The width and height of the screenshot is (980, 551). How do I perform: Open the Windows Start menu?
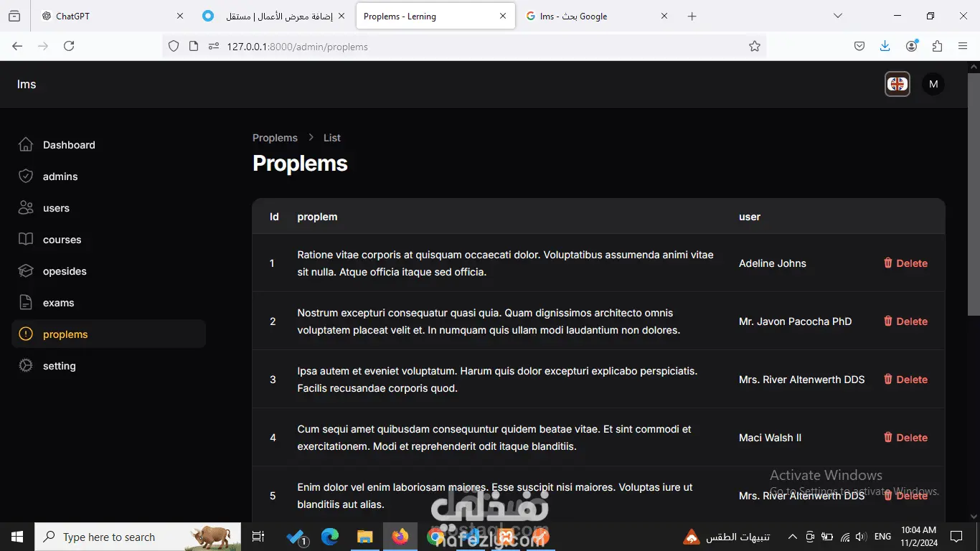(17, 537)
